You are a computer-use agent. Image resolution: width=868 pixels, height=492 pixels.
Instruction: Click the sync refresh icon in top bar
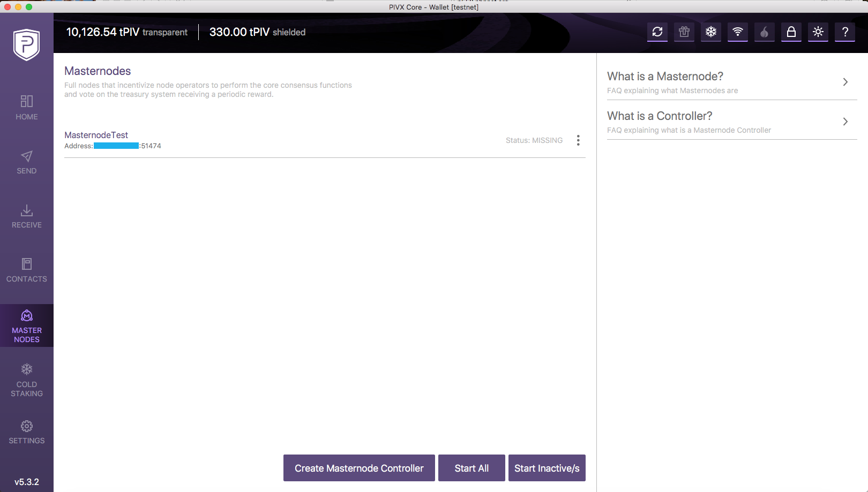click(657, 32)
